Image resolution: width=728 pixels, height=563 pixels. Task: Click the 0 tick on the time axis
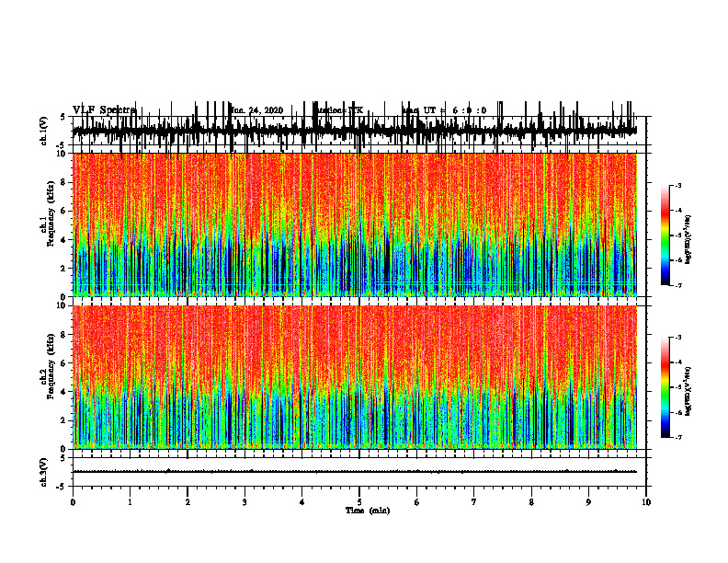tap(73, 502)
